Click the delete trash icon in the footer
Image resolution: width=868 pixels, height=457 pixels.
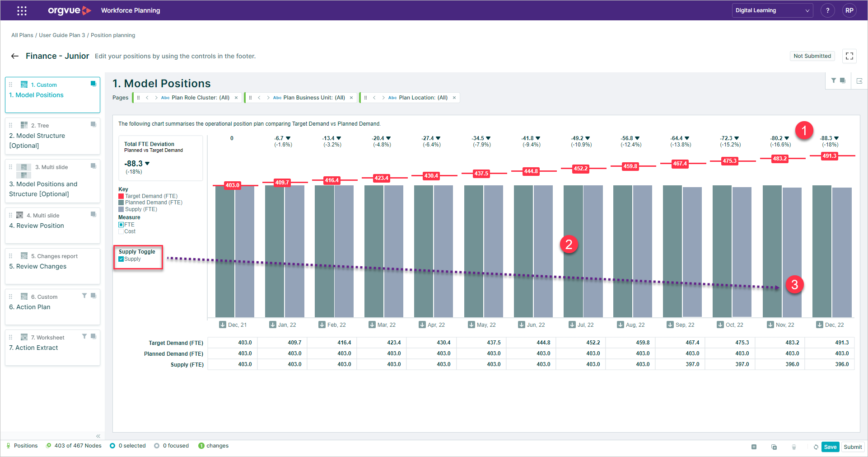coord(794,447)
